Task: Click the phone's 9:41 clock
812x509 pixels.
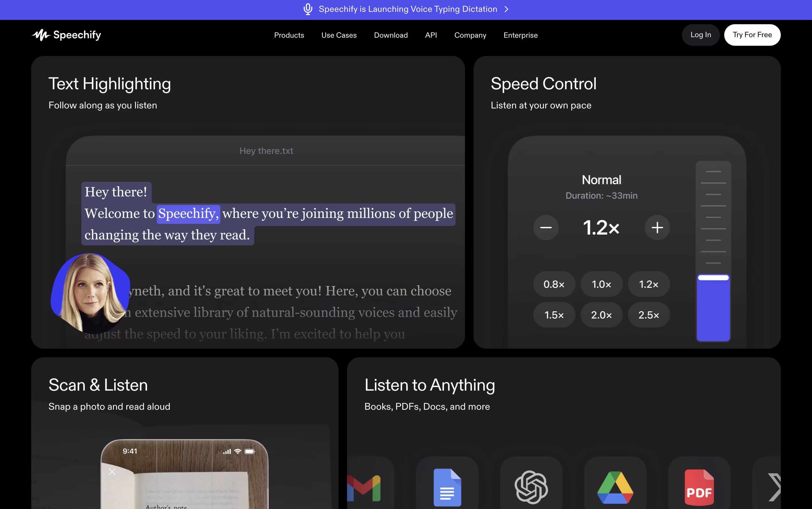Action: 130,451
